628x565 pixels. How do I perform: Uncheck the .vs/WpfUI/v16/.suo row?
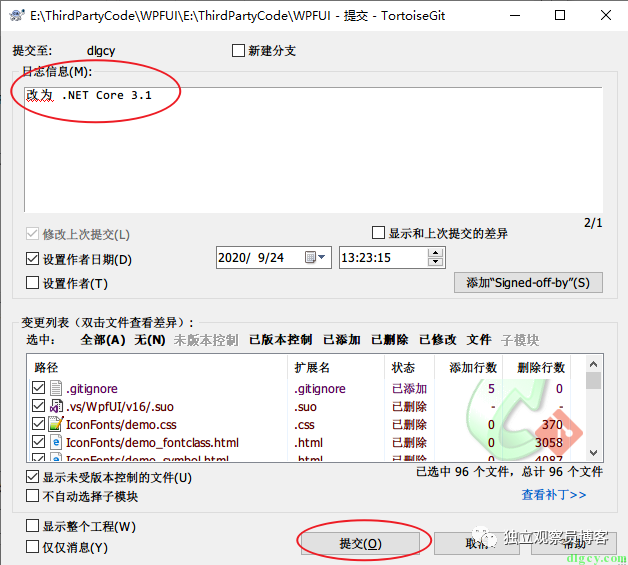(x=38, y=406)
